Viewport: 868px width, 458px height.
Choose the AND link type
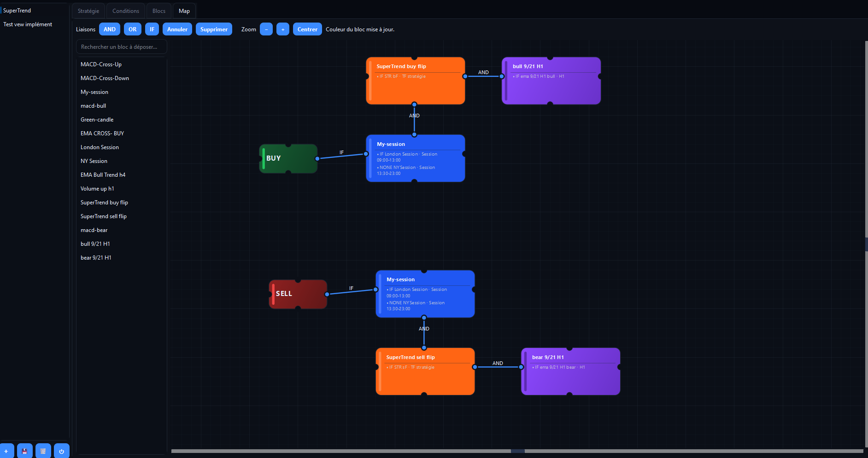click(x=110, y=29)
